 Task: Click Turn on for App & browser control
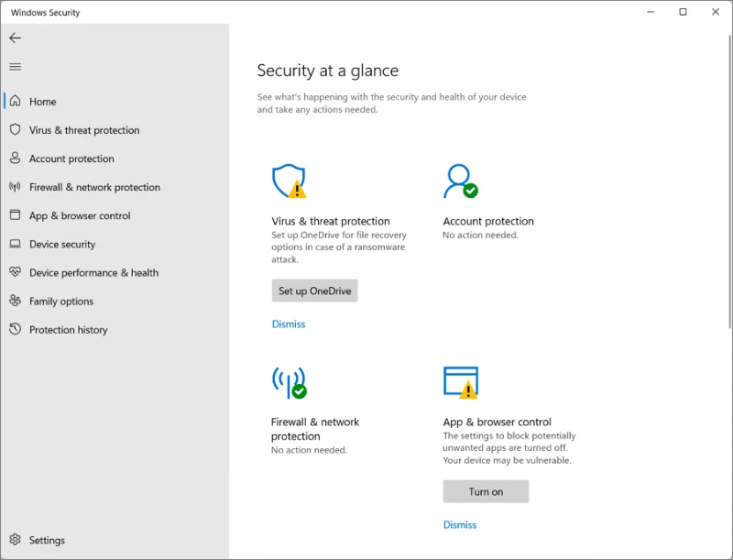click(x=486, y=492)
